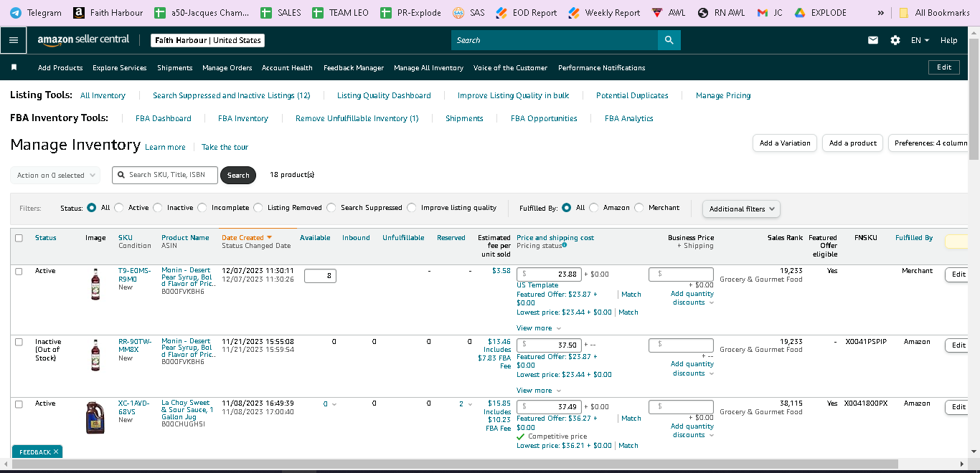Open Listing Quality Dashboard
The height and width of the screenshot is (473, 980).
pos(384,95)
